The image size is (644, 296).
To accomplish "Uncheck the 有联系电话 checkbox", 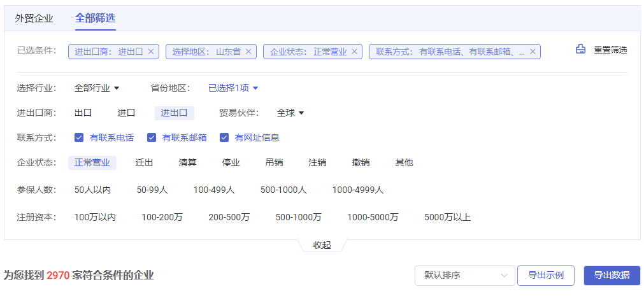I will click(x=79, y=137).
